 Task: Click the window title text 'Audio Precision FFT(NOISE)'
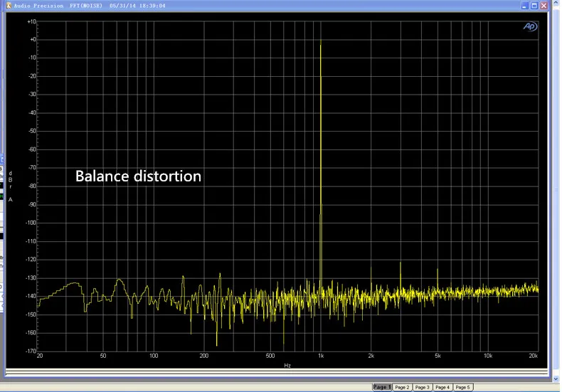(x=58, y=6)
